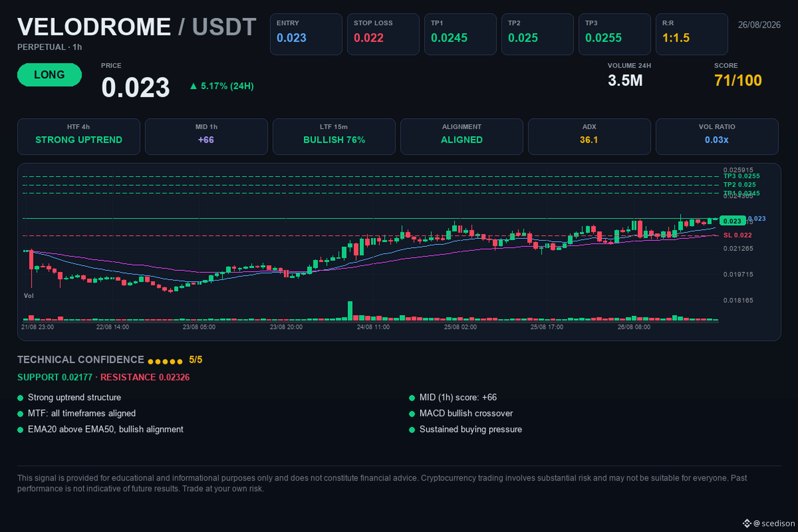Open the HTF 4h STRONG UPTREND card
Screen dimensions: 798x532
click(x=79, y=136)
